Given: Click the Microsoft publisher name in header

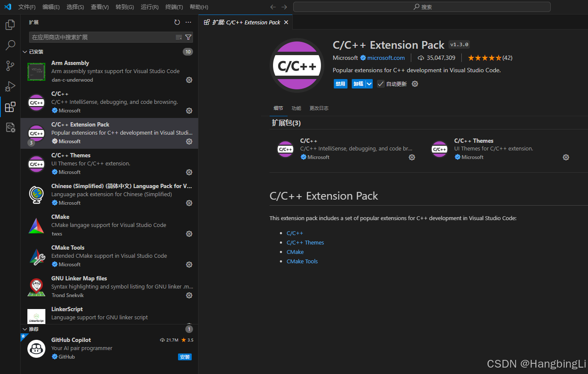Looking at the screenshot, I should point(345,58).
